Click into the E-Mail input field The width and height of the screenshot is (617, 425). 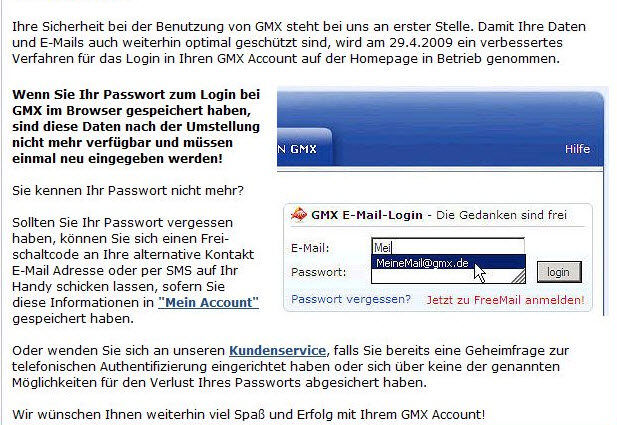(448, 246)
